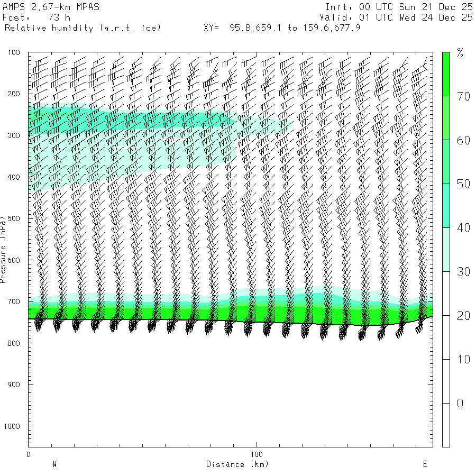This screenshot has width=476, height=476.
Task: Click the 200 hPa pressure axis label
Action: click(14, 94)
